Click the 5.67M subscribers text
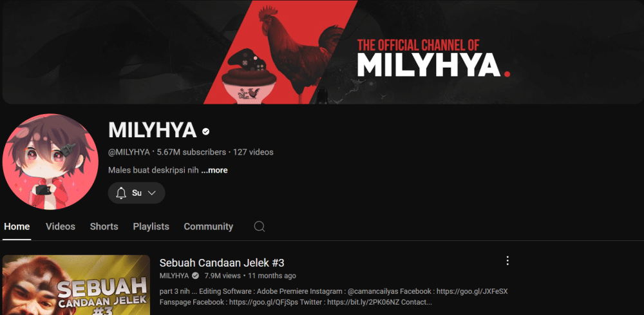644x315 pixels. click(x=191, y=153)
